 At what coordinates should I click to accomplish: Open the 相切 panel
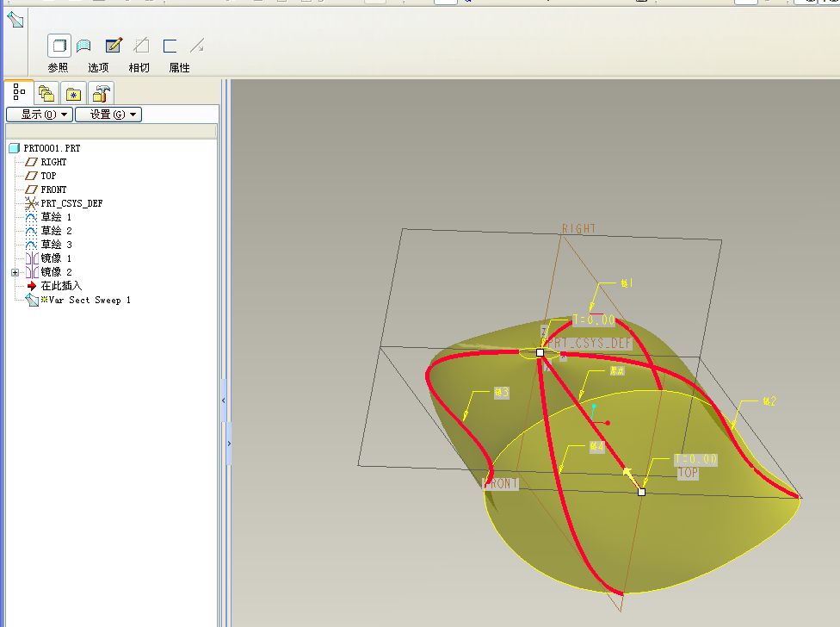pyautogui.click(x=139, y=67)
